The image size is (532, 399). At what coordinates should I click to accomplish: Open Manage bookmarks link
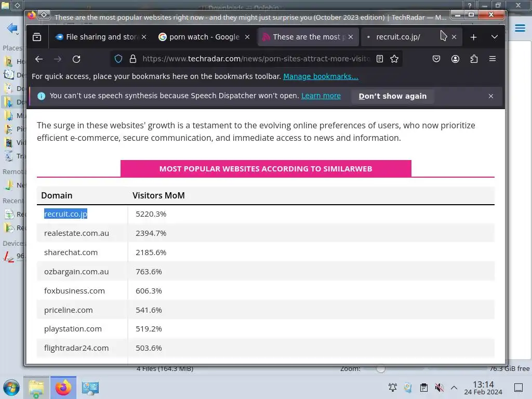click(x=321, y=76)
